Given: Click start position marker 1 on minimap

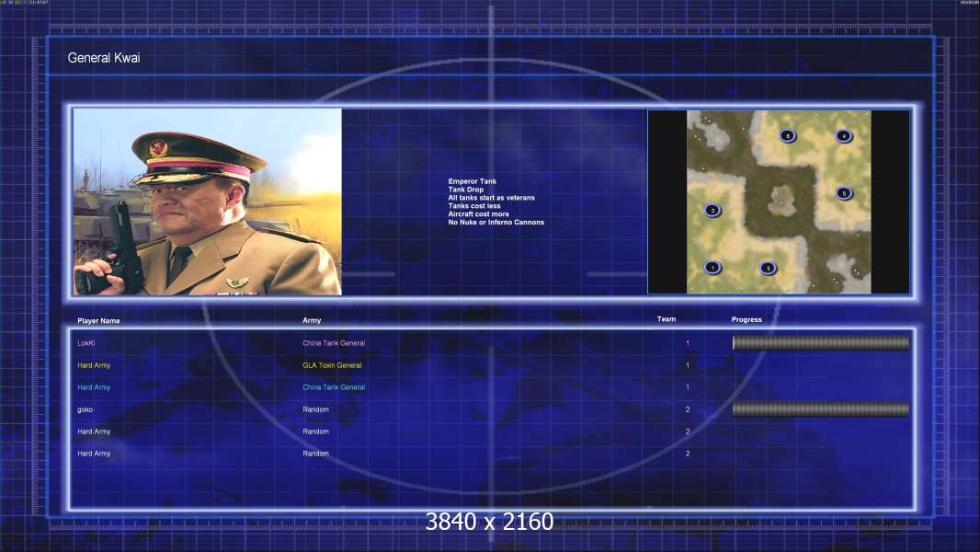Looking at the screenshot, I should (712, 268).
